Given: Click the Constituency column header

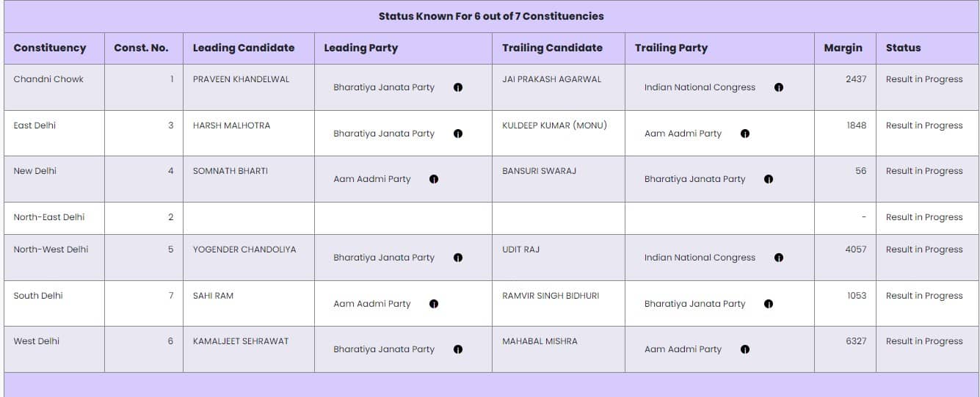Looking at the screenshot, I should (50, 48).
